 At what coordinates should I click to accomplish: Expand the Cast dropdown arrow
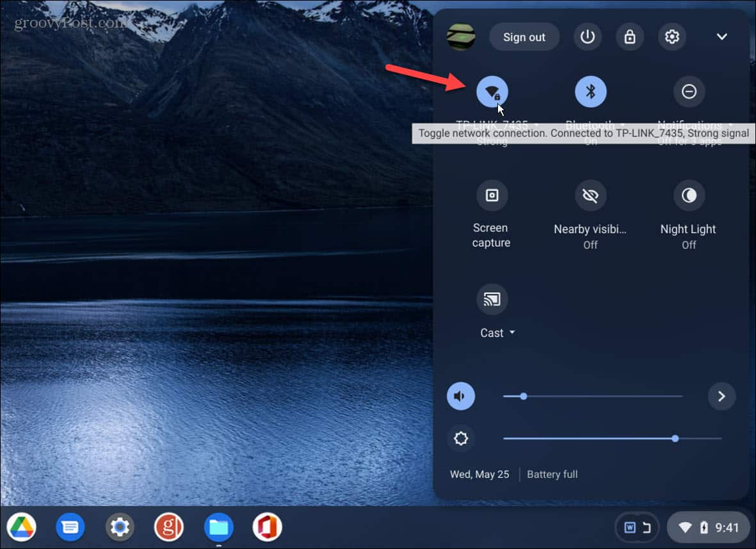pyautogui.click(x=512, y=332)
